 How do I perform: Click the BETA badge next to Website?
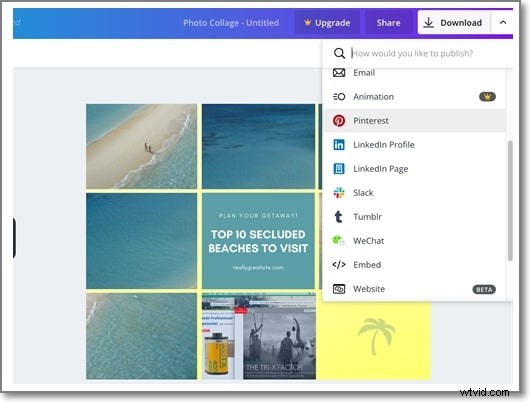pos(484,289)
